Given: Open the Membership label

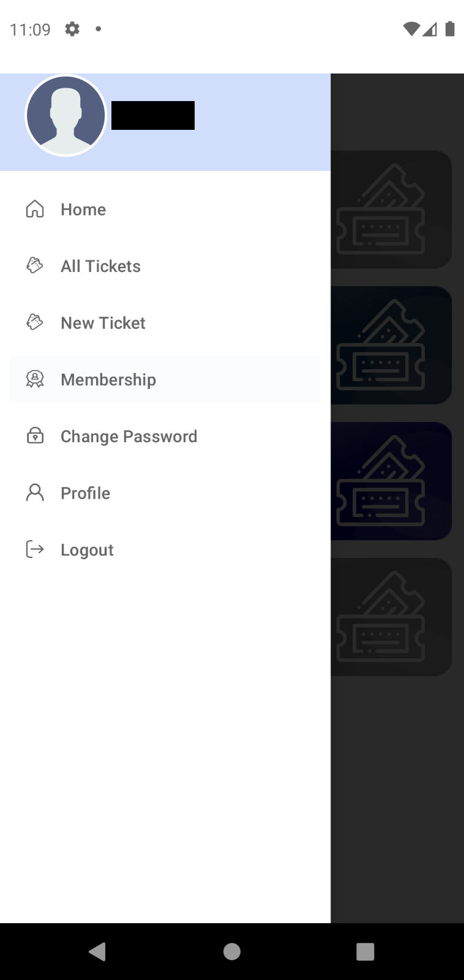Looking at the screenshot, I should pos(108,380).
